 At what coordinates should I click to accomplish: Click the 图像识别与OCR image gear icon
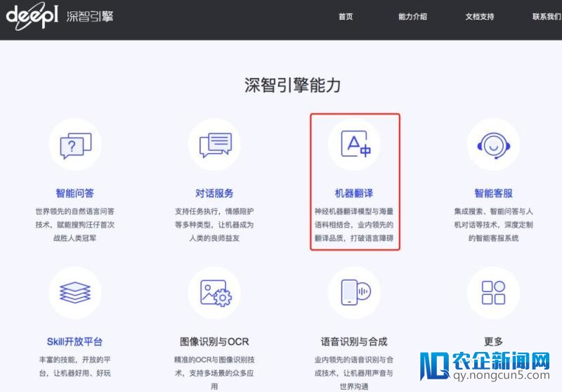click(216, 293)
